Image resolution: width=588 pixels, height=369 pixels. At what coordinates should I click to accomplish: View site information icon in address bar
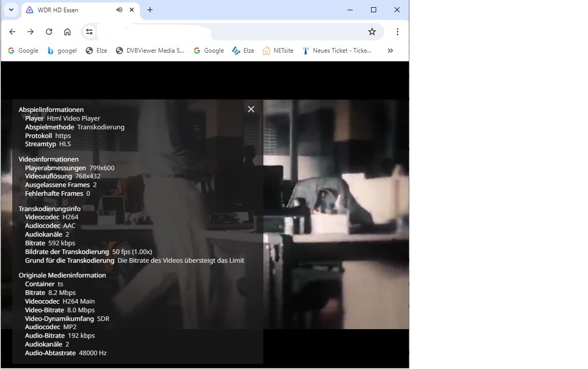coord(89,32)
